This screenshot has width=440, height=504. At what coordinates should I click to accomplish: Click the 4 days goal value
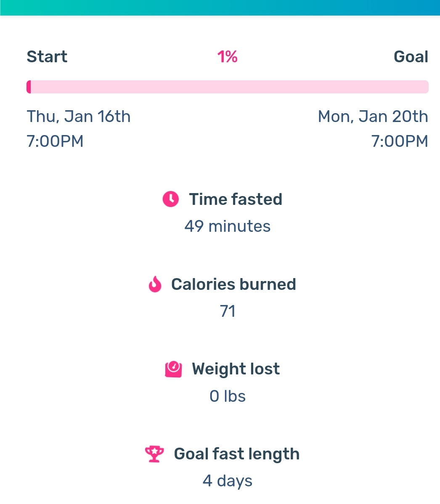(228, 481)
